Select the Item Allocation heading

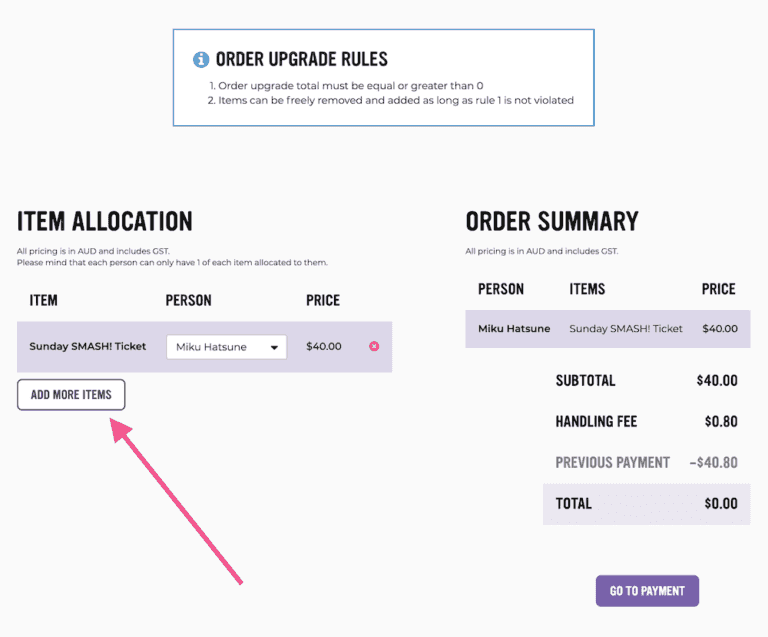point(104,221)
